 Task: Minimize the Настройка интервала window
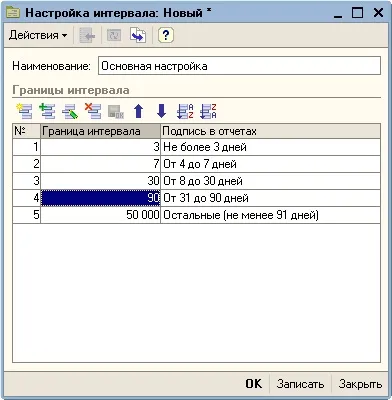(338, 13)
